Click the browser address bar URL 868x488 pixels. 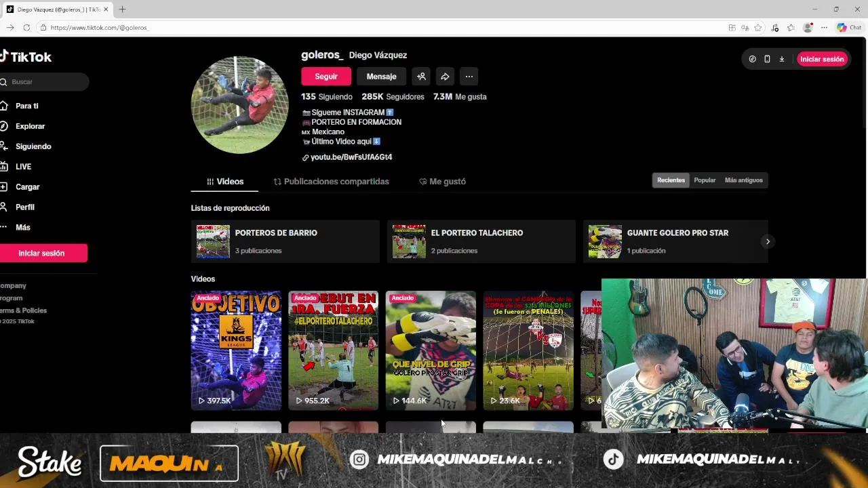pyautogui.click(x=99, y=28)
